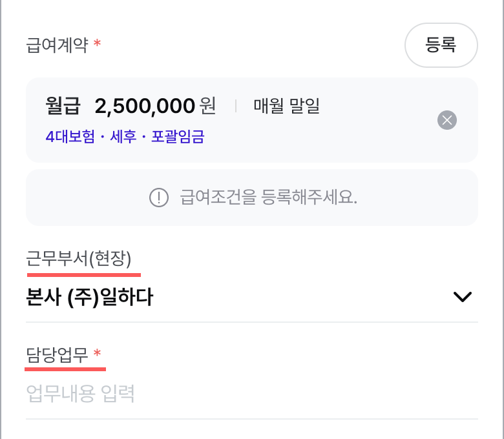
Task: Select the 4대보험 tag text
Action: point(70,136)
